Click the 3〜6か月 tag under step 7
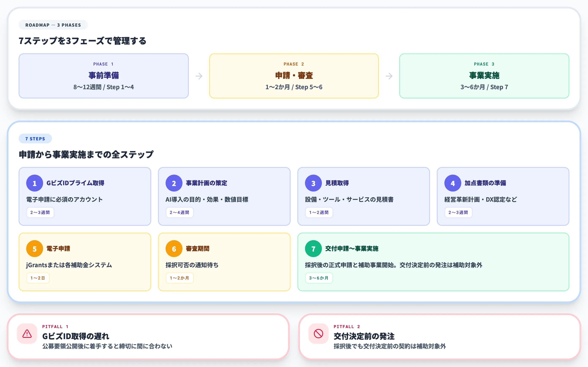Viewport: 588px width, 367px height. [319, 278]
